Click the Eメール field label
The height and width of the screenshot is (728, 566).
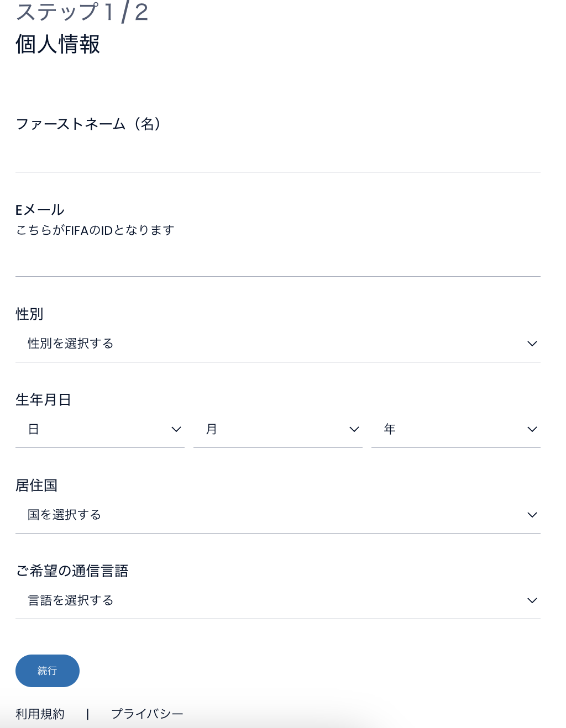click(x=40, y=210)
